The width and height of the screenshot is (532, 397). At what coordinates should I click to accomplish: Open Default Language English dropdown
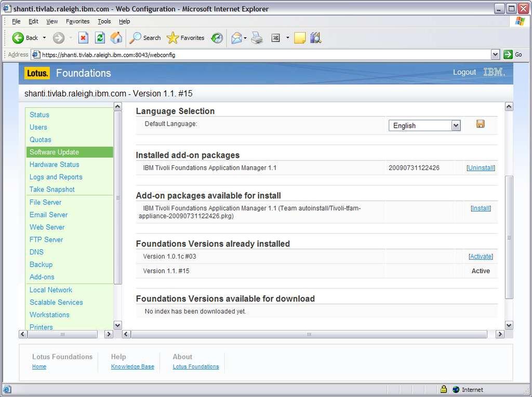coord(456,126)
